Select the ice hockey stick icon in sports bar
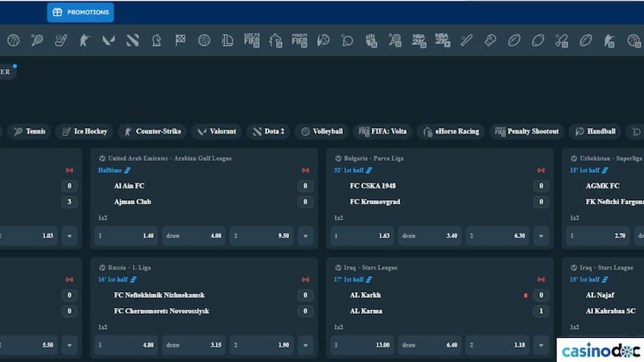Screen dimensions: 644x362 [x=61, y=40]
